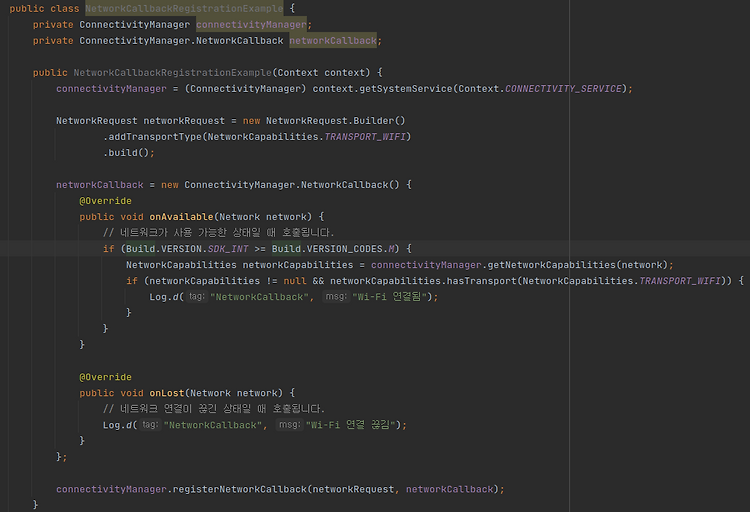Click the hasTransport method call
Image resolution: width=750 pixels, height=512 pixels.
pos(482,281)
